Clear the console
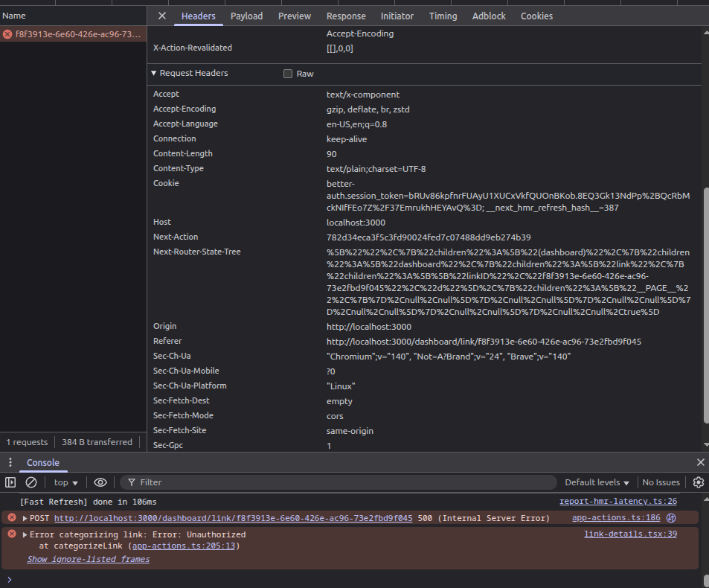Screen dimensions: 709x588 (x=31, y=482)
